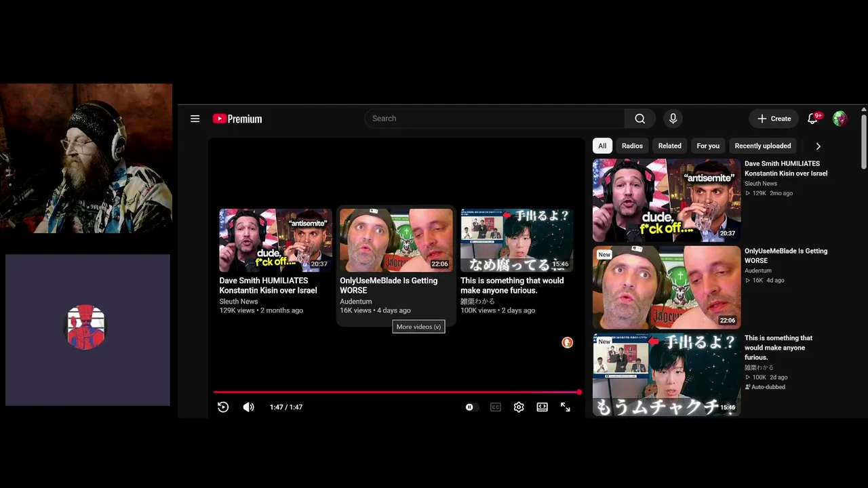This screenshot has width=868, height=488.
Task: Click the page's vertical scrollbar
Action: (863, 142)
